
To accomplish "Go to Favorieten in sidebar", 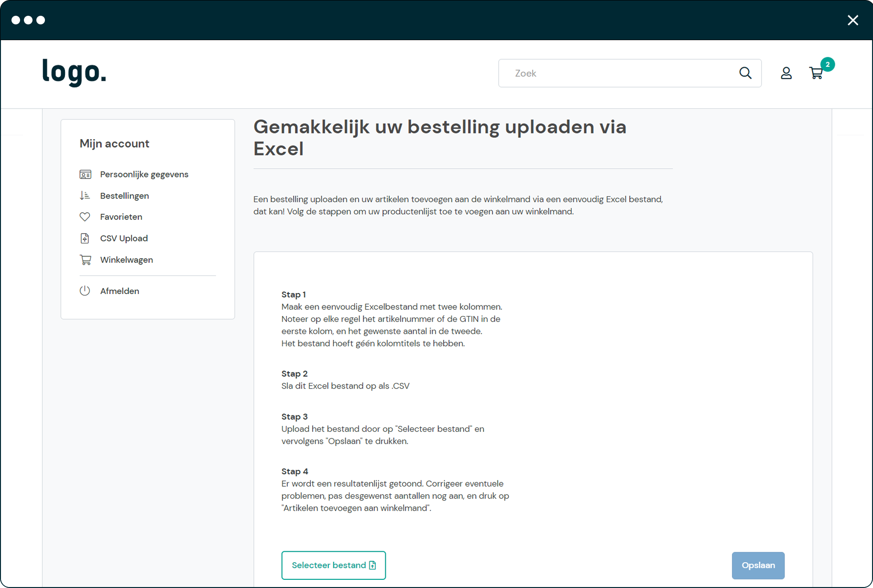I will (x=121, y=217).
